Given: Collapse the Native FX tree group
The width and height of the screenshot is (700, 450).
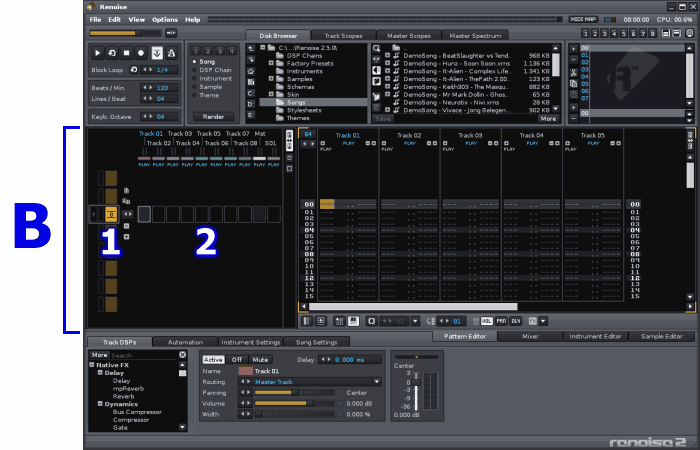Looking at the screenshot, I should click(x=92, y=365).
